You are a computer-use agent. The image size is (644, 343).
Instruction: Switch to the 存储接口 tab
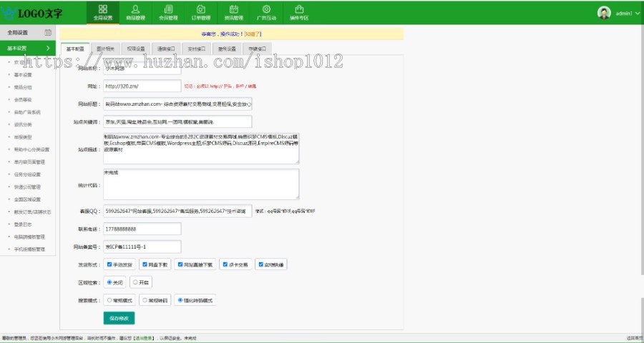(x=257, y=49)
